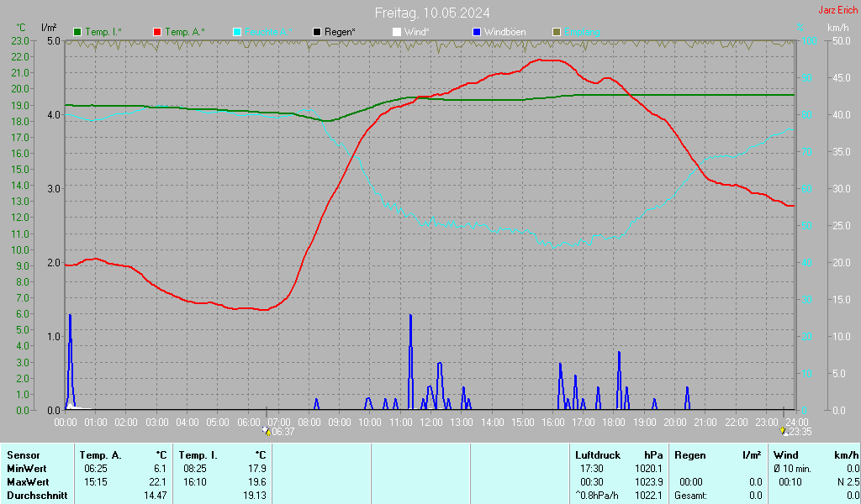Click the cyan humidity legend square
861x504 pixels.
tap(237, 32)
